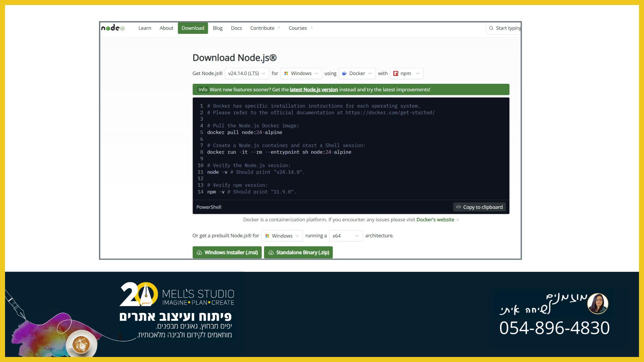Select the Download tab in the navigation
Screen dimensions: 644x362
(193, 28)
